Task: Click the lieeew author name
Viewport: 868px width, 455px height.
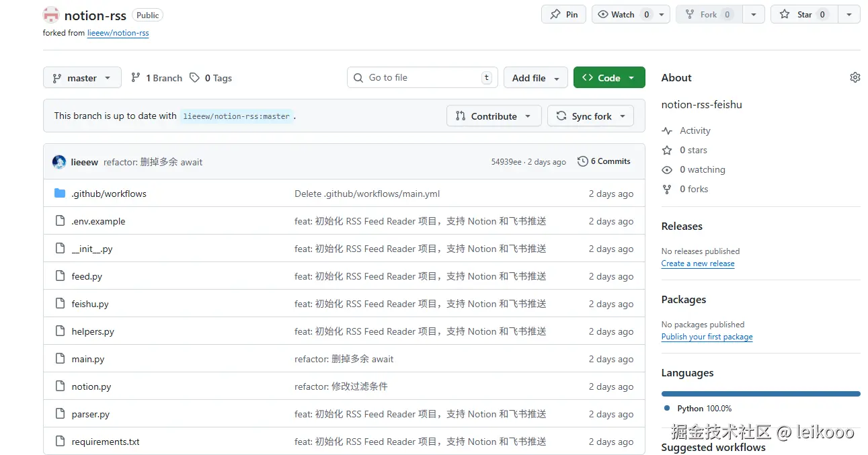Action: point(85,162)
